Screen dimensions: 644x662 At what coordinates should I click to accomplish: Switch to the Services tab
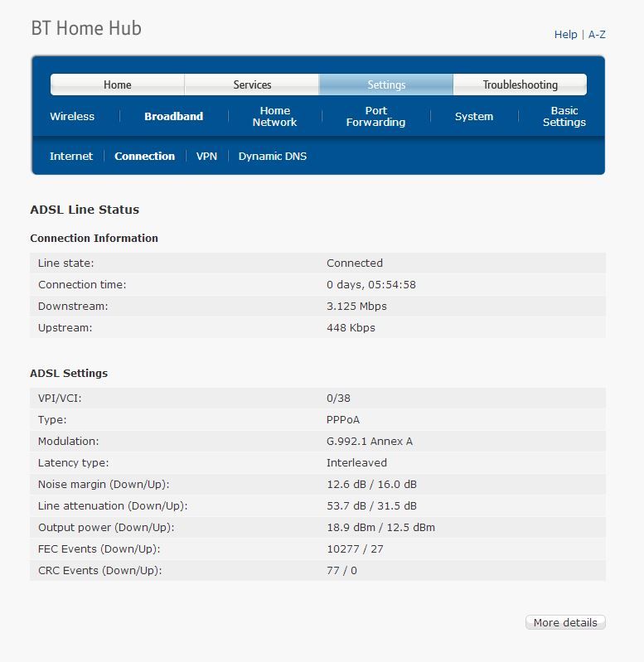point(252,85)
